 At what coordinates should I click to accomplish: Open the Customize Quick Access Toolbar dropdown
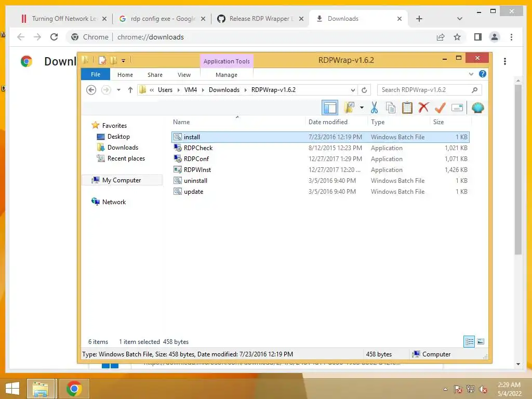tap(123, 61)
